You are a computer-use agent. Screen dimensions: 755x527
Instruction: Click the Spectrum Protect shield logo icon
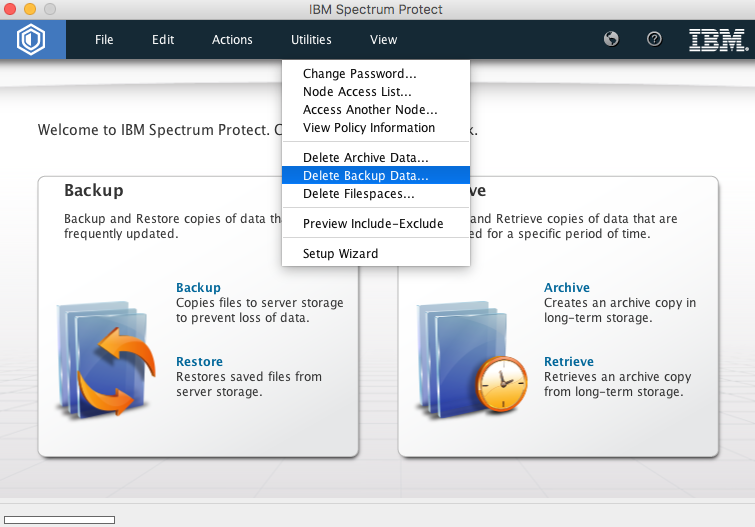(x=31, y=40)
